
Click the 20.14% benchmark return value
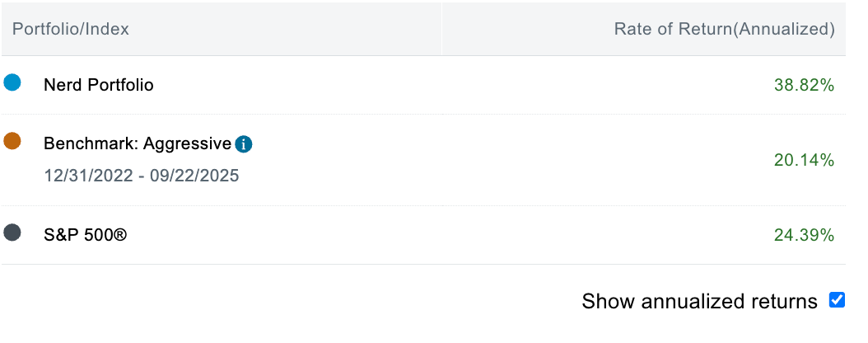(x=804, y=160)
